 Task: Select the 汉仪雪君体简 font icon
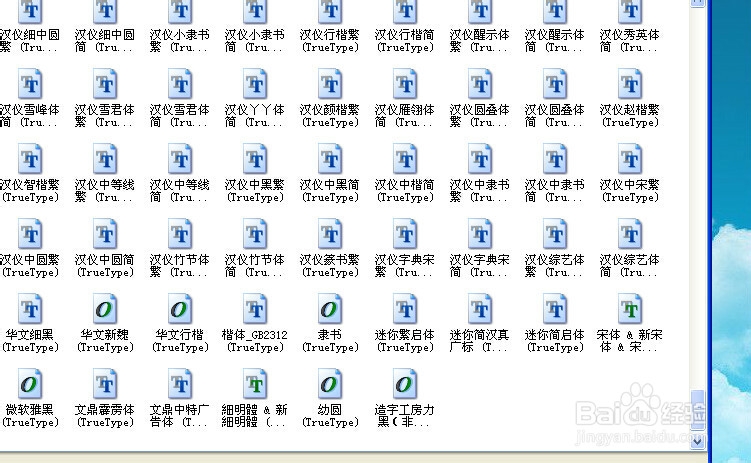click(x=180, y=84)
